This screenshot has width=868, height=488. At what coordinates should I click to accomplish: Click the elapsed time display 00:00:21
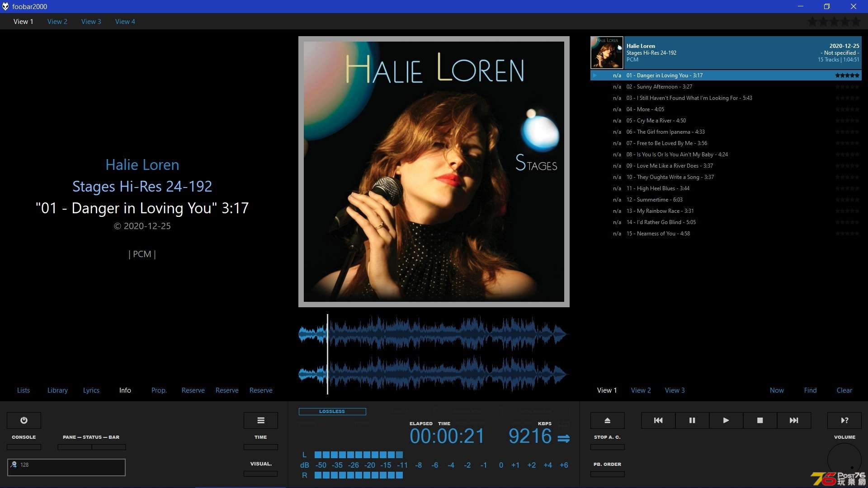pos(447,436)
